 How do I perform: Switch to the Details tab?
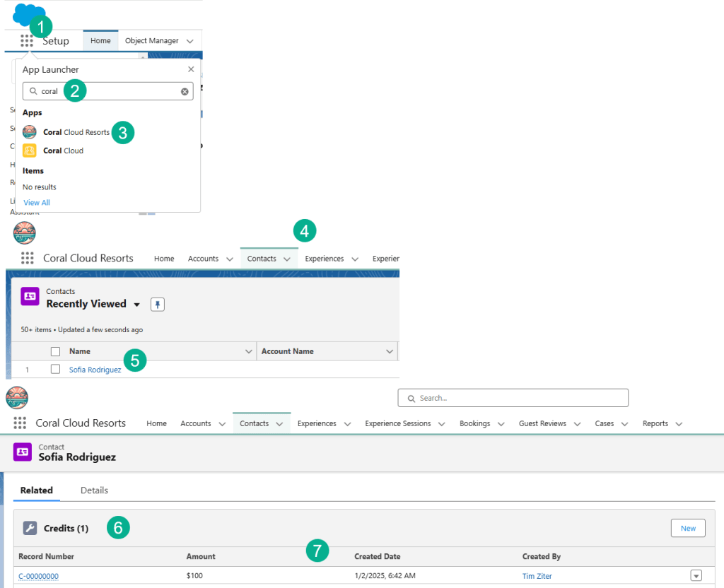pyautogui.click(x=94, y=490)
